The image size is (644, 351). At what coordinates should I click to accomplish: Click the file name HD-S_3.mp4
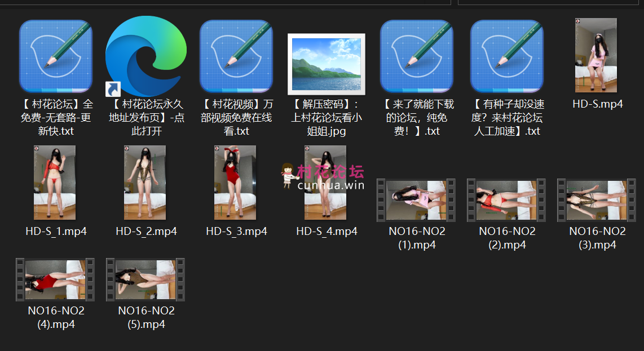tap(237, 231)
